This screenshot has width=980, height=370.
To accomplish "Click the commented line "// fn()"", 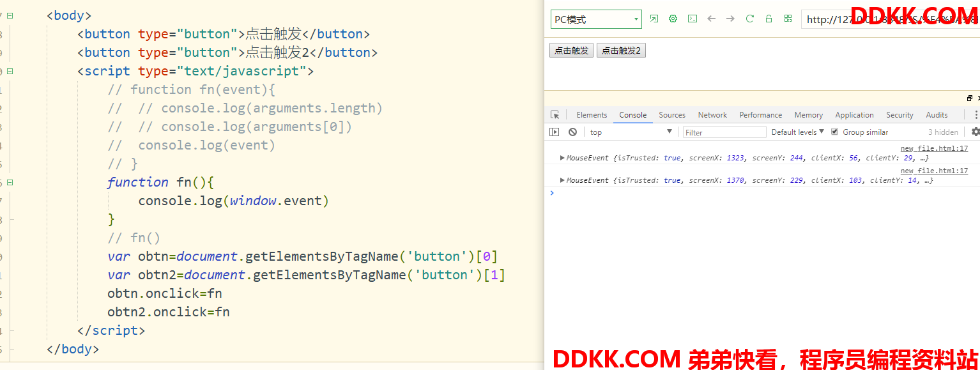I will [x=134, y=238].
